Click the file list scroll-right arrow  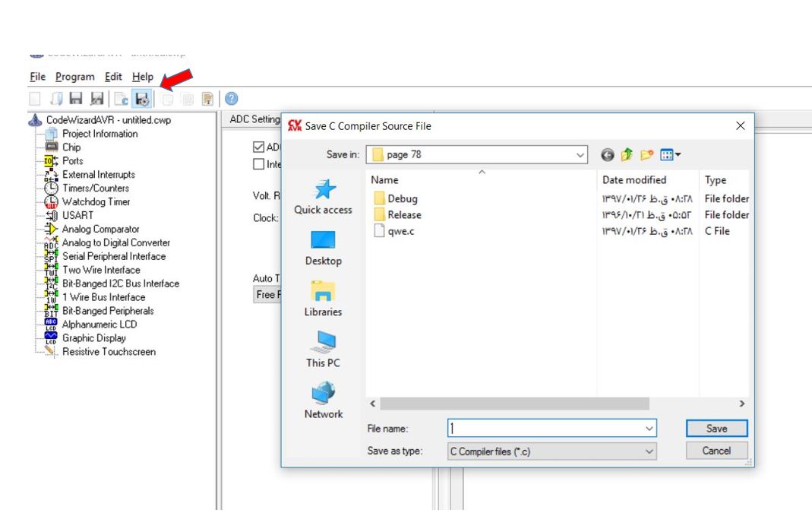(742, 404)
